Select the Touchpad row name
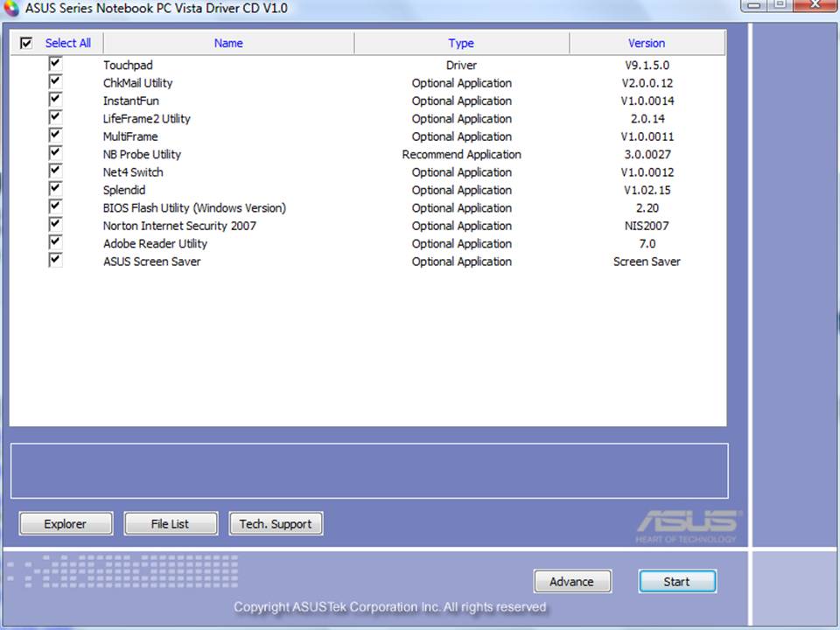Image resolution: width=840 pixels, height=630 pixels. pos(128,66)
